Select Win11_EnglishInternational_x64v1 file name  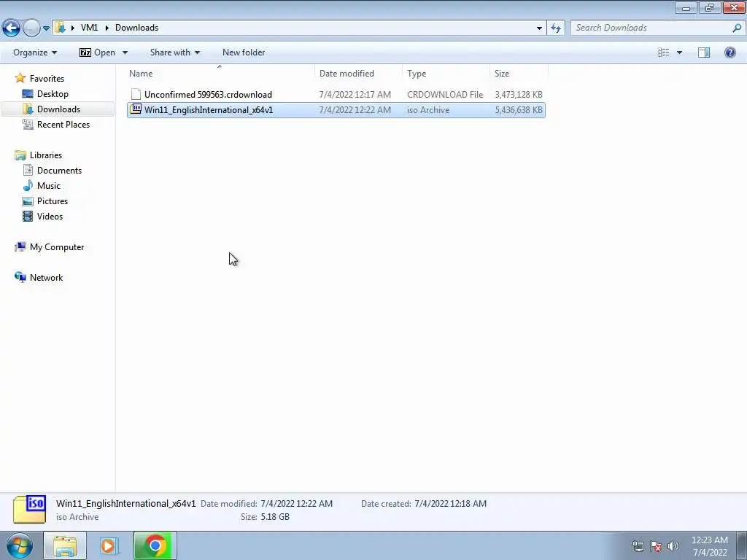click(x=209, y=110)
